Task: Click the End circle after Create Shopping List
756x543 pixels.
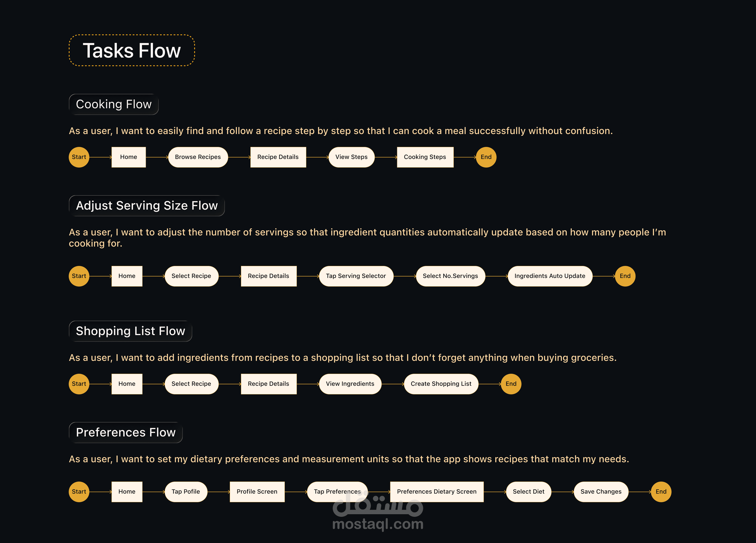Action: pos(511,384)
